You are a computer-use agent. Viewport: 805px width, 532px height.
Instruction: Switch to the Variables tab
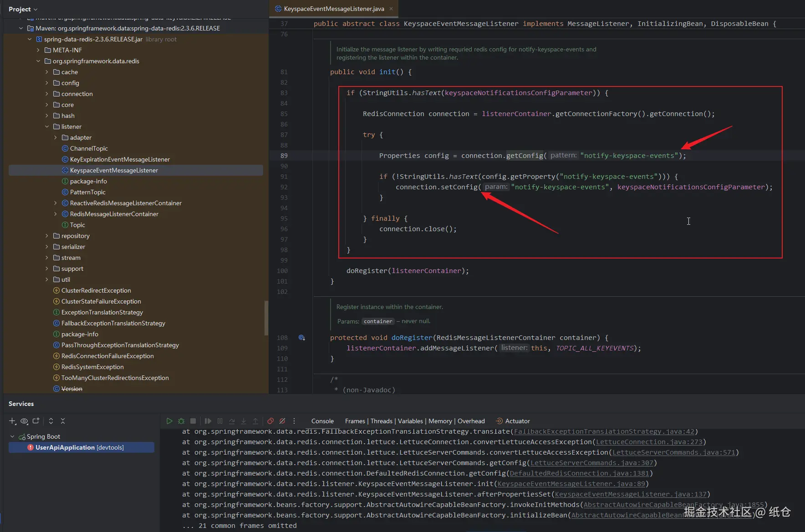[x=410, y=421]
